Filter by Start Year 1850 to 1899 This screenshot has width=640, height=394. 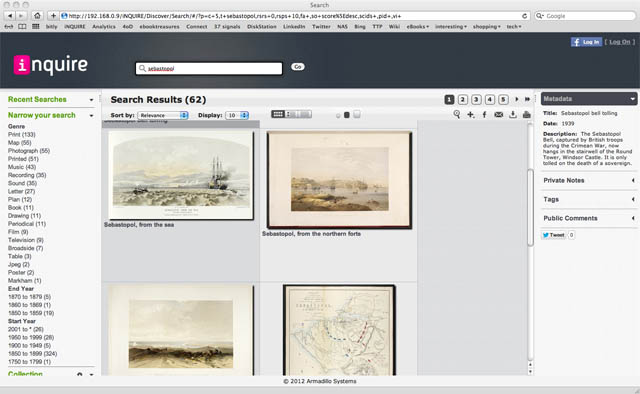coord(33,354)
